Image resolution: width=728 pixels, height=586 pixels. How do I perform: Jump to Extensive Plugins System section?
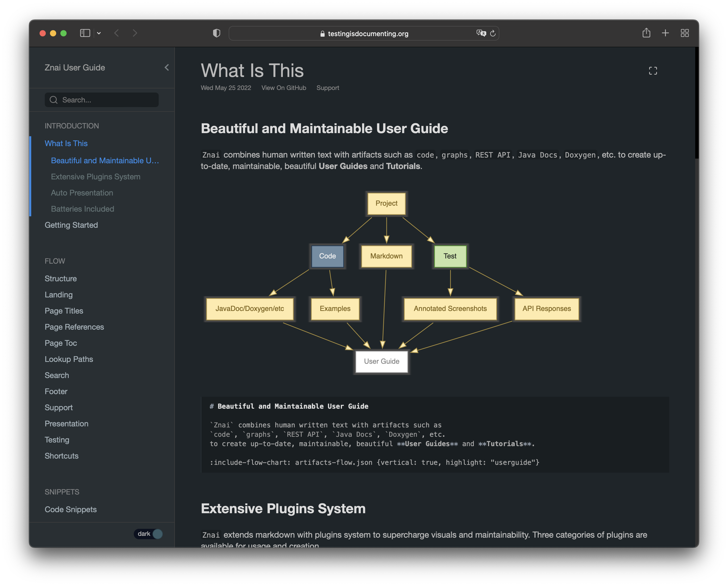pos(95,177)
